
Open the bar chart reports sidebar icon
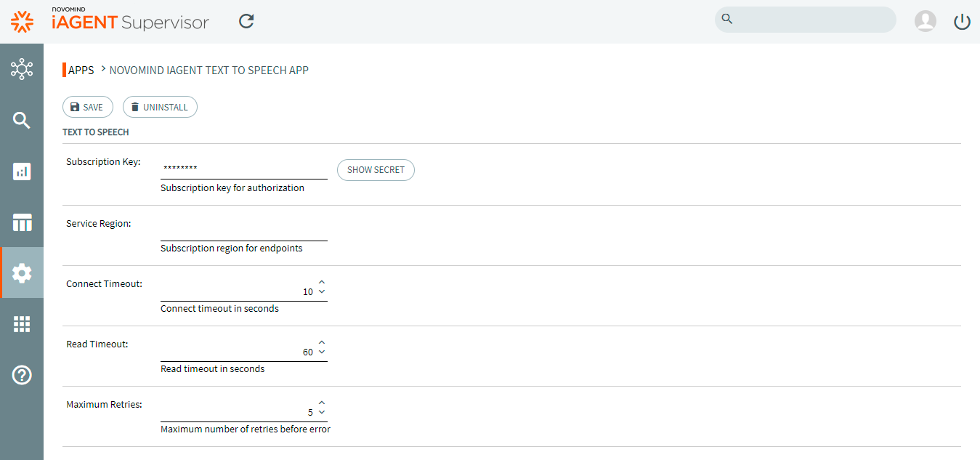click(x=22, y=172)
